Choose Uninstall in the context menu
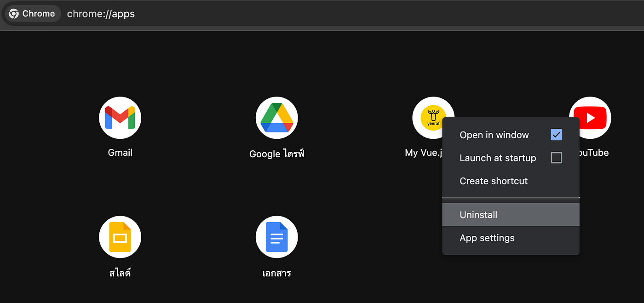Image resolution: width=644 pixels, height=303 pixels. 478,215
